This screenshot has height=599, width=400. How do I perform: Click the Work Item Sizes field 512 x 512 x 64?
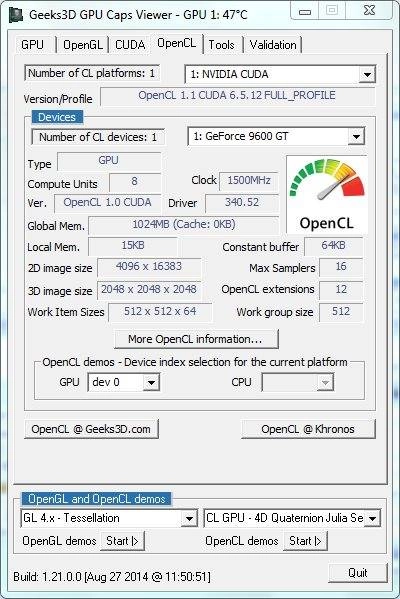[160, 312]
